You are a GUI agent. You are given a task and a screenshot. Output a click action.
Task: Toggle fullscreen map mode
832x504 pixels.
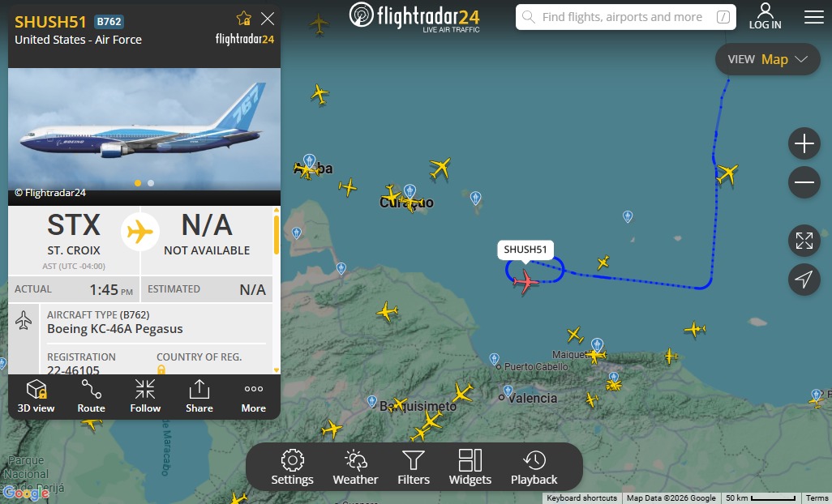tap(804, 241)
